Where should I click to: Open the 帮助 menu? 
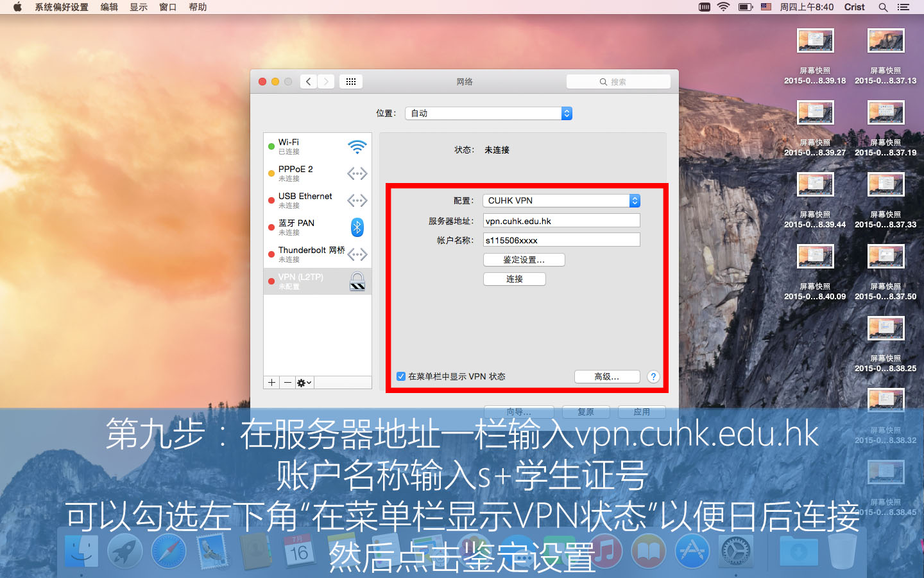(198, 7)
